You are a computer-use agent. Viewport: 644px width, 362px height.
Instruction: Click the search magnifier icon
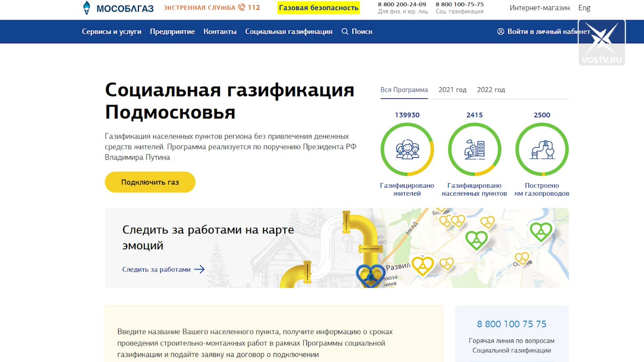tap(345, 31)
